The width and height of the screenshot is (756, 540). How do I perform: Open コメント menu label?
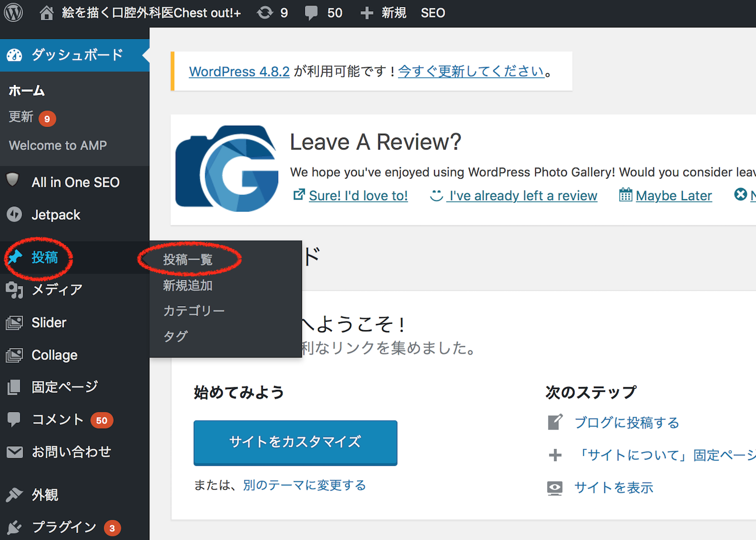pos(58,419)
